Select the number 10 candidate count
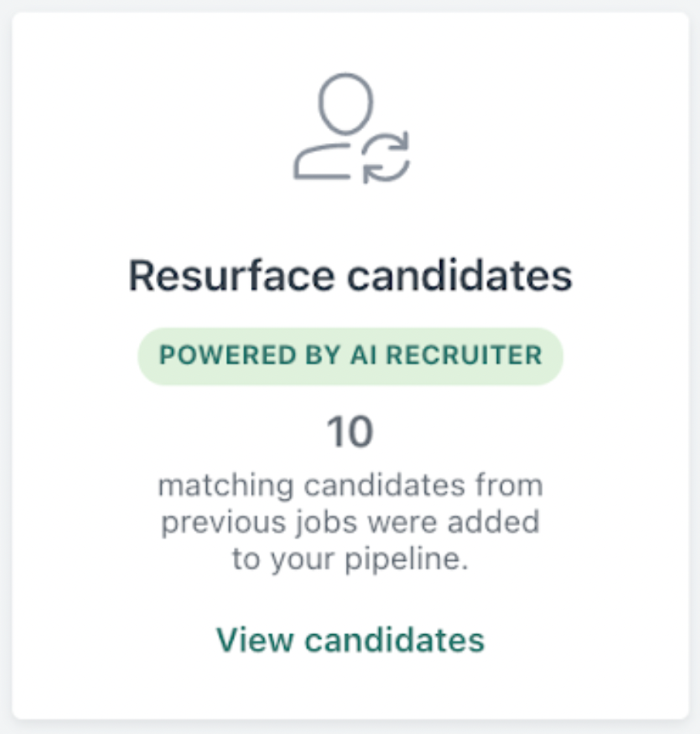 click(350, 431)
